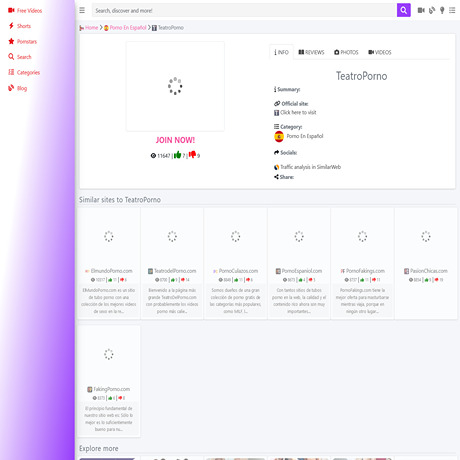The height and width of the screenshot is (460, 460).
Task: Switch to the PHOTOS tab
Action: point(346,52)
